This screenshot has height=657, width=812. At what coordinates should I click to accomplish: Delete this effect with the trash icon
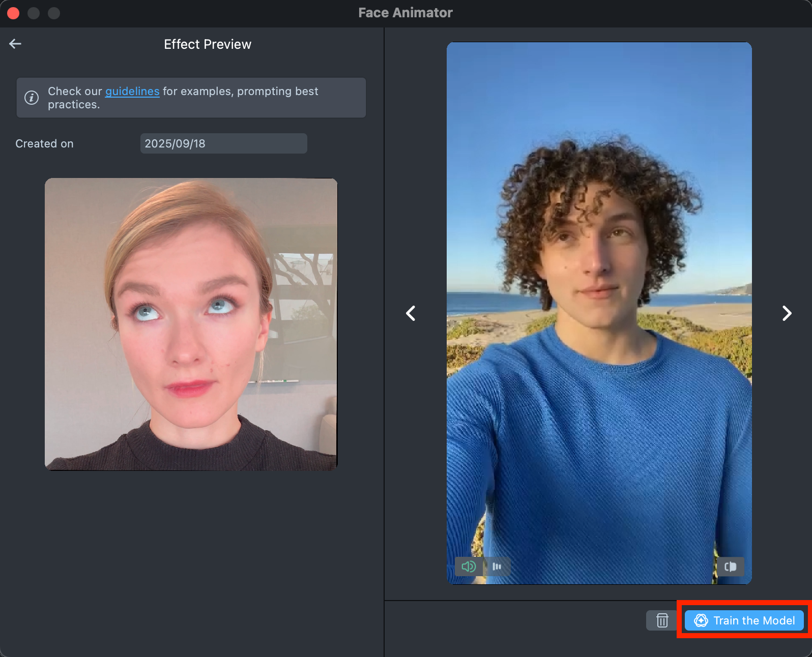pyautogui.click(x=662, y=620)
